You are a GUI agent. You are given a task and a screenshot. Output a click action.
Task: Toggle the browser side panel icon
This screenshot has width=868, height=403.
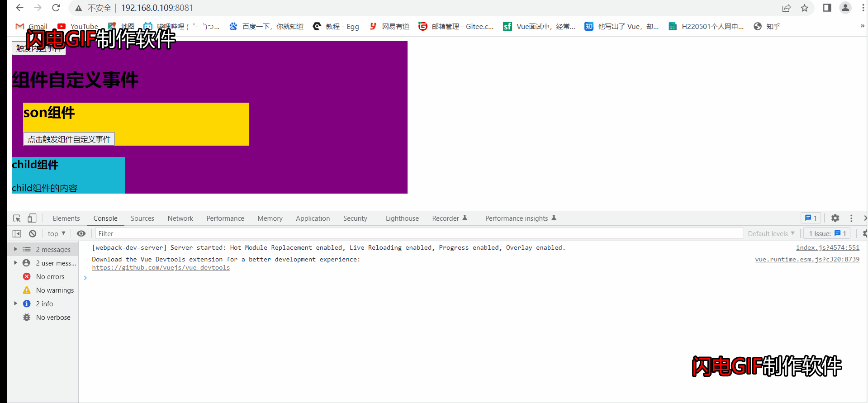(827, 8)
